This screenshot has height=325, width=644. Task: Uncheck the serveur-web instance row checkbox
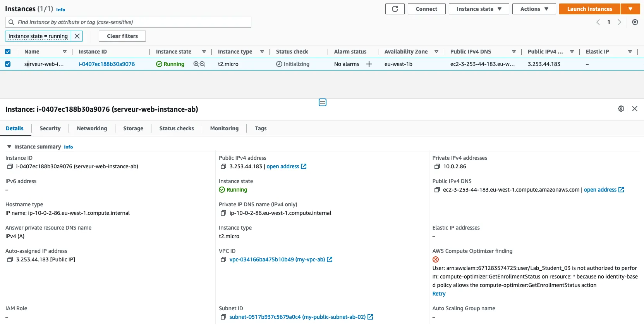pos(8,64)
